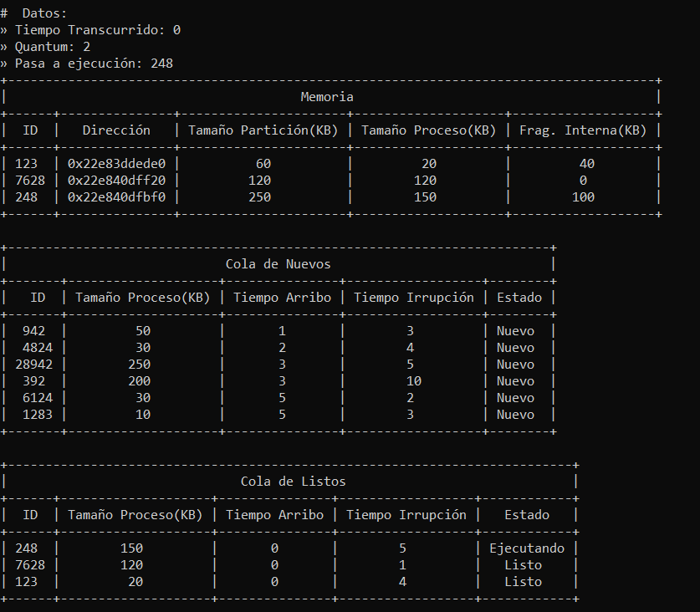Click the 'Nuevo' state of process 942
The width and height of the screenshot is (700, 612).
click(516, 331)
